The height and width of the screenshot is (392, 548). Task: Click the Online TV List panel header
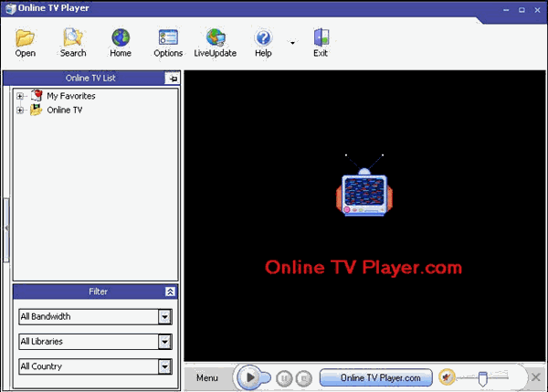pyautogui.click(x=90, y=79)
